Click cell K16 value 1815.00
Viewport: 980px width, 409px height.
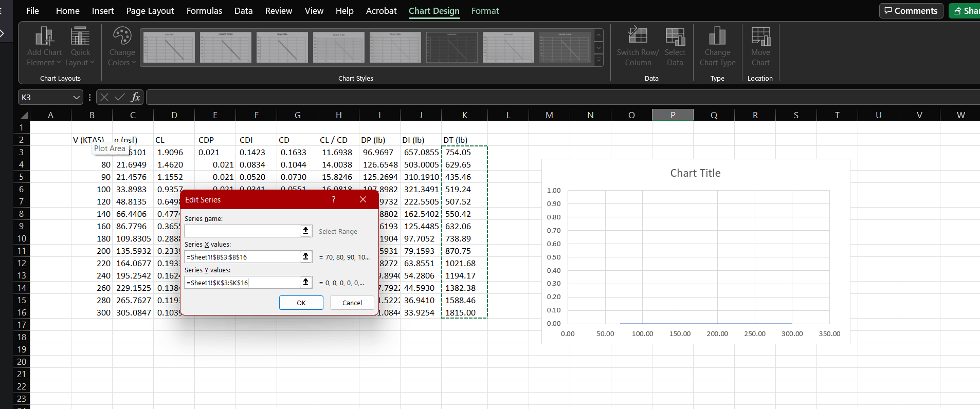[464, 312]
